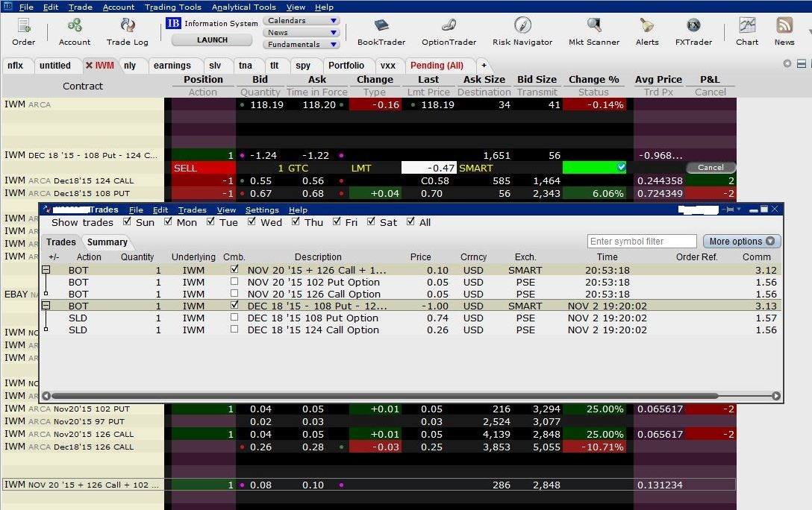Switch to the Portfolio tab
Screen dimensions: 812x510
pos(346,66)
